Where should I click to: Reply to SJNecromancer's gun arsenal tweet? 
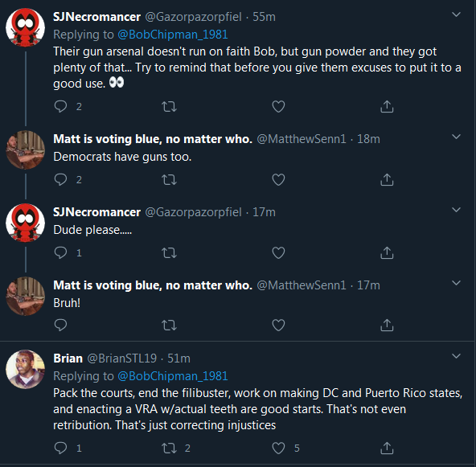click(61, 107)
